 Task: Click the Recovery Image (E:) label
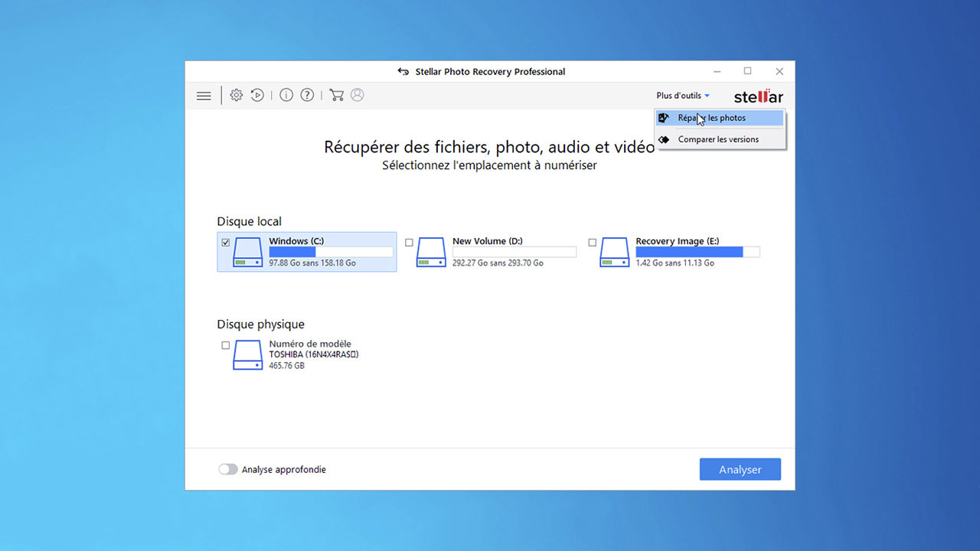pyautogui.click(x=678, y=241)
